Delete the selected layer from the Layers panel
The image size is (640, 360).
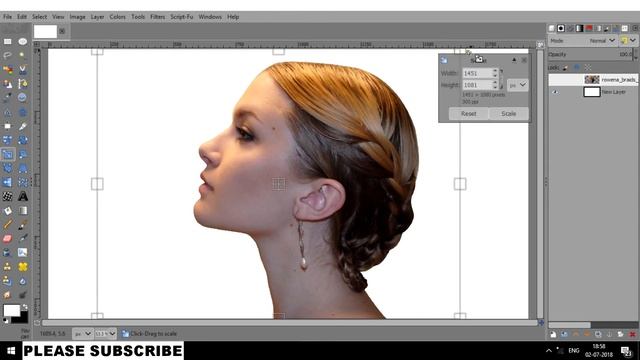tap(632, 334)
